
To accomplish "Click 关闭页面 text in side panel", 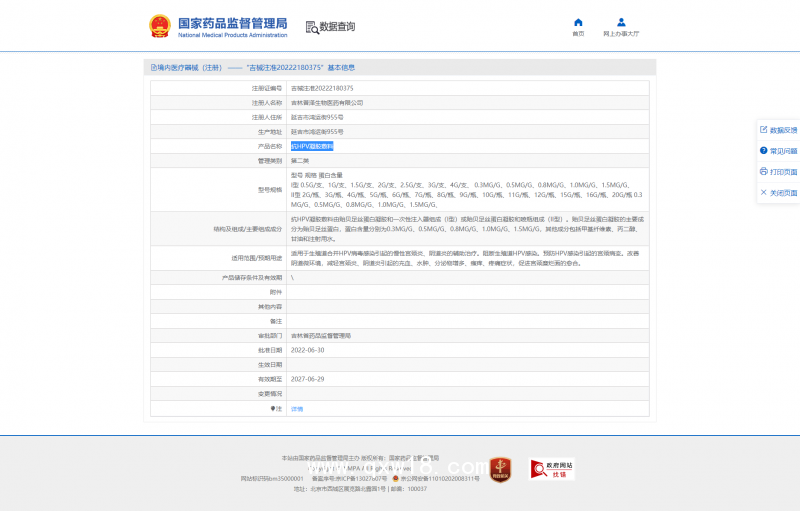I will click(784, 193).
